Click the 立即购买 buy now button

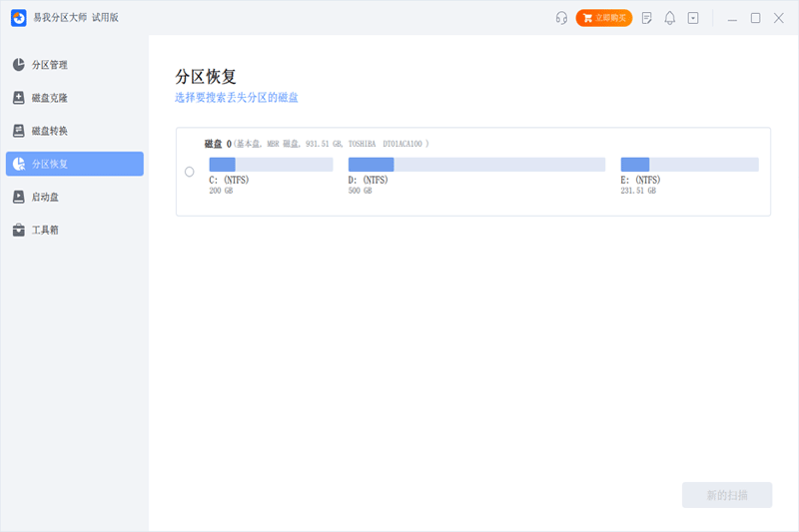604,18
